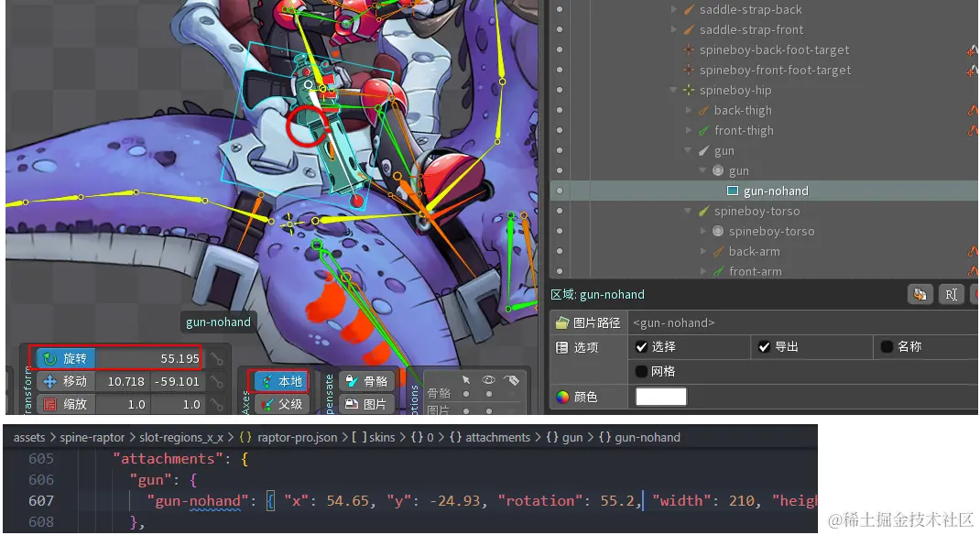
Task: Toggle visibility dot for front-thigh row
Action: pyautogui.click(x=560, y=130)
